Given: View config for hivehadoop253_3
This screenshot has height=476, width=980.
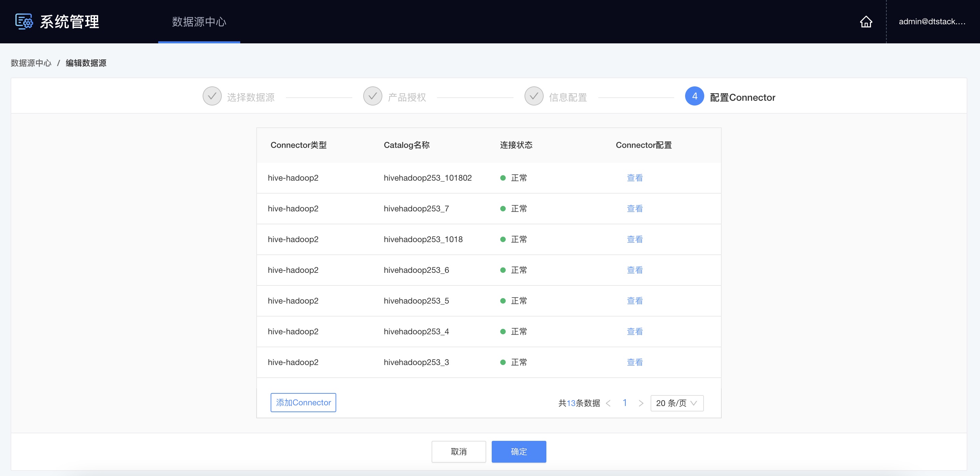Looking at the screenshot, I should click(635, 363).
